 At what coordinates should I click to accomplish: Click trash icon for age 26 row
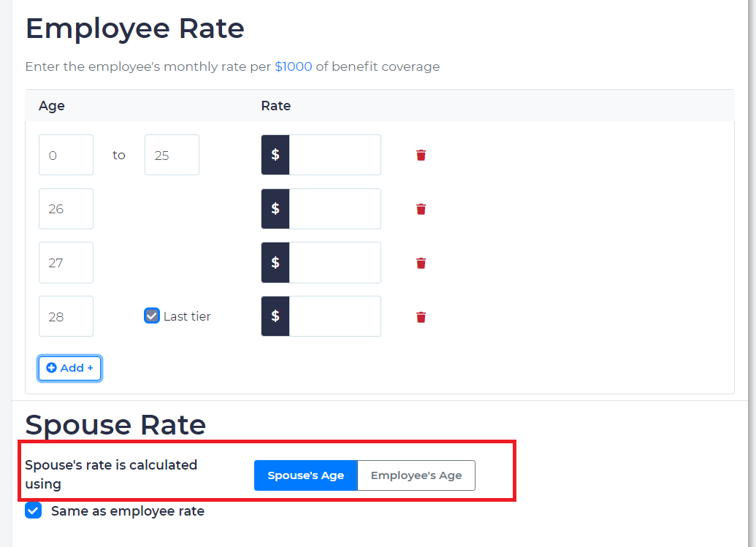pos(421,209)
